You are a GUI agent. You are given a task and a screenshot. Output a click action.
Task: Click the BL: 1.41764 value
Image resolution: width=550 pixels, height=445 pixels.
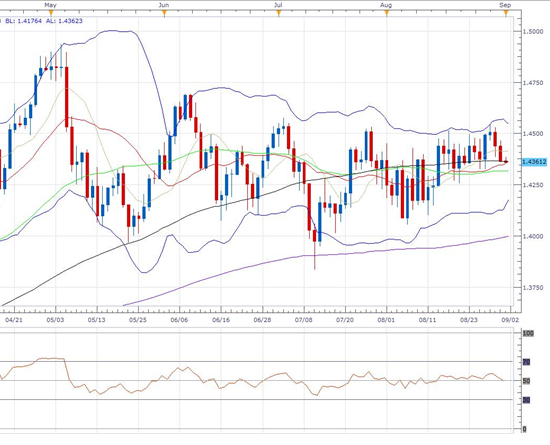point(24,21)
